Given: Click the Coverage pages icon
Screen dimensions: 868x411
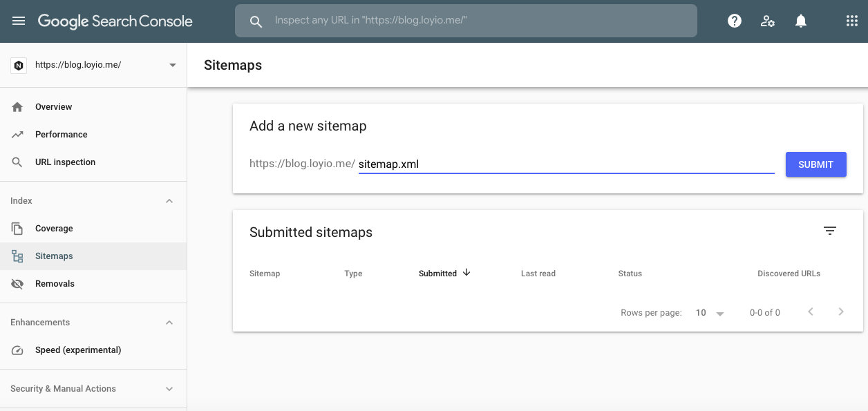Looking at the screenshot, I should tap(18, 229).
